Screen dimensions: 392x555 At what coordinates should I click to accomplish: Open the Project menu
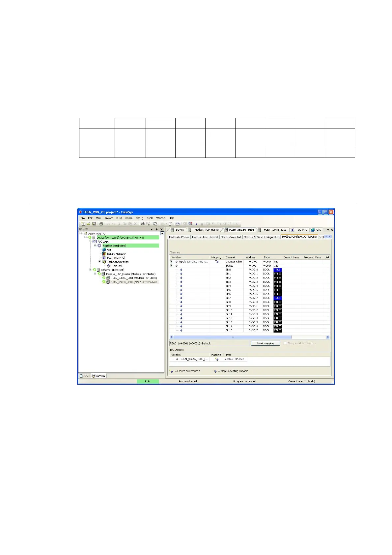[109, 218]
